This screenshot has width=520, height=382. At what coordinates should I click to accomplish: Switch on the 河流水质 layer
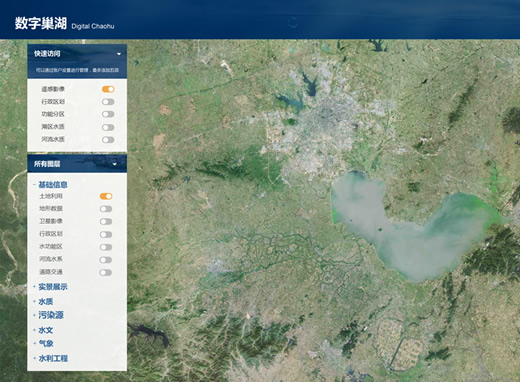pyautogui.click(x=108, y=140)
